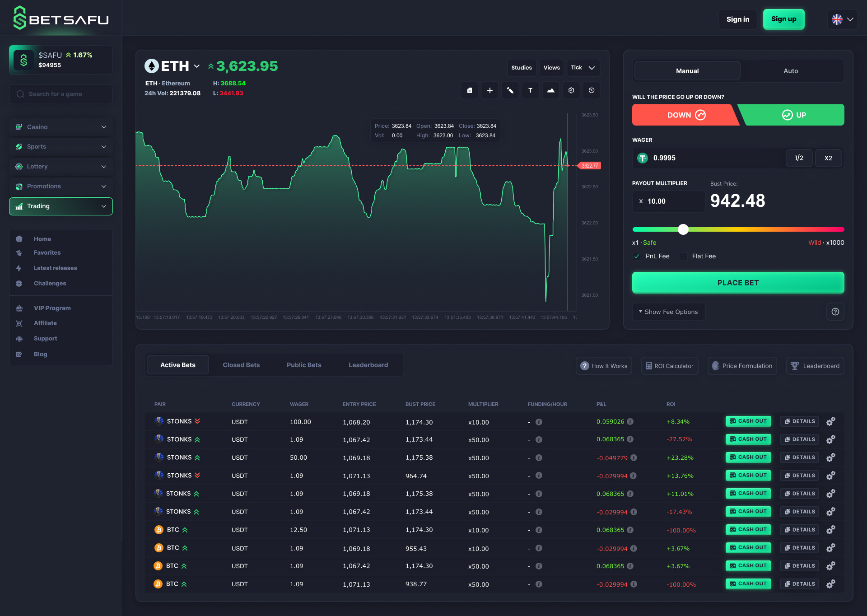The image size is (867, 616).
Task: Select the drawing pencil tool on the chart
Action: pyautogui.click(x=510, y=90)
